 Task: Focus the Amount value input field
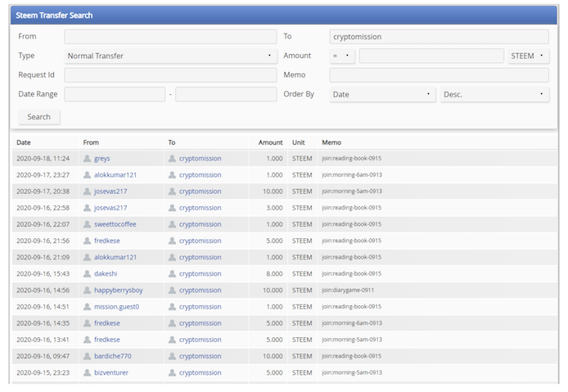(431, 56)
